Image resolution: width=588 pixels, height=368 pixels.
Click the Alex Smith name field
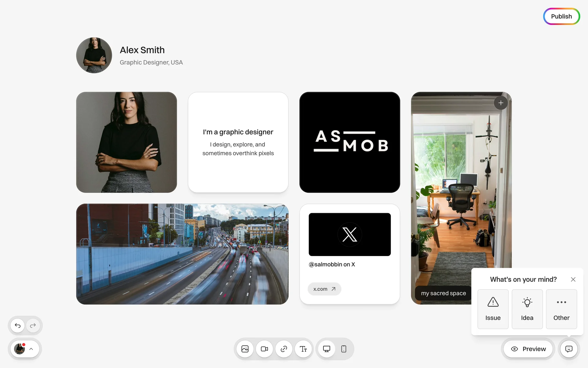[x=142, y=50]
